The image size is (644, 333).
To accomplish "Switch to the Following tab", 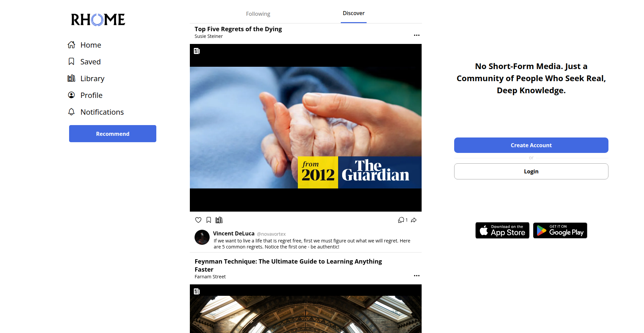I will 258,14.
